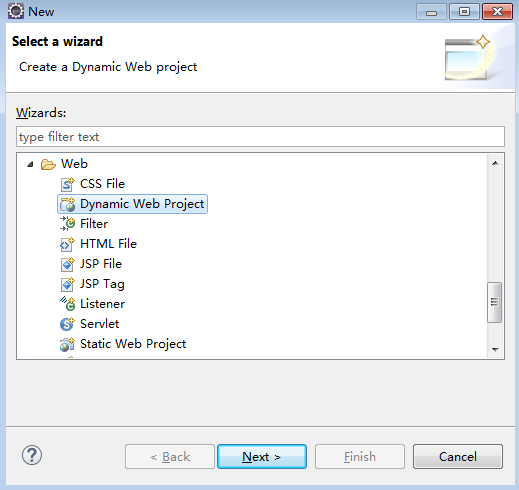Click the wizard list scrollbar thumb

(x=495, y=302)
